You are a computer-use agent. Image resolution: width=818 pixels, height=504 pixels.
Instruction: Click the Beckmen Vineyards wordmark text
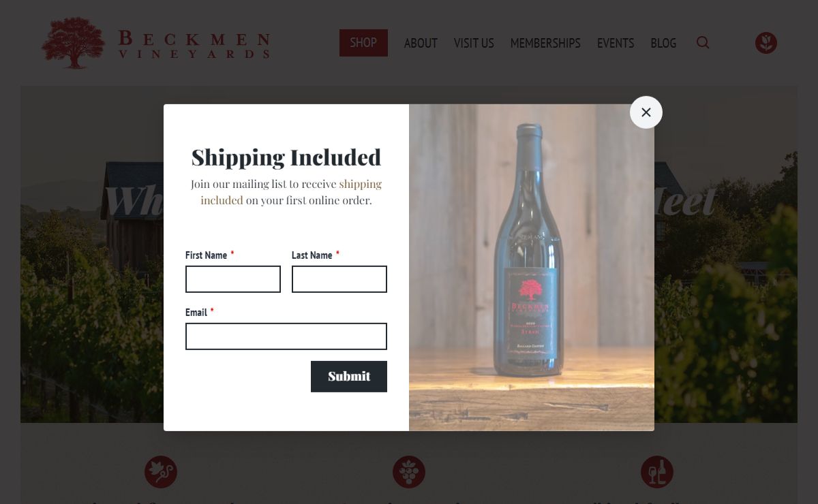click(194, 44)
